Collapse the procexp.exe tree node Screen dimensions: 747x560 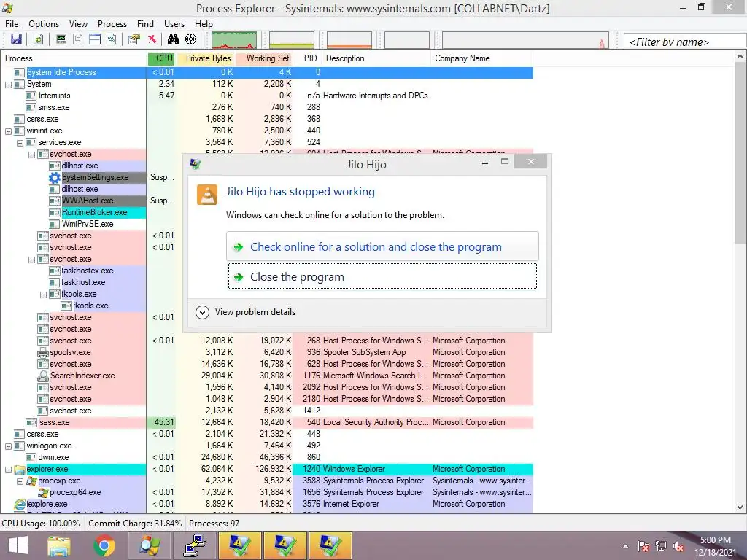click(20, 481)
